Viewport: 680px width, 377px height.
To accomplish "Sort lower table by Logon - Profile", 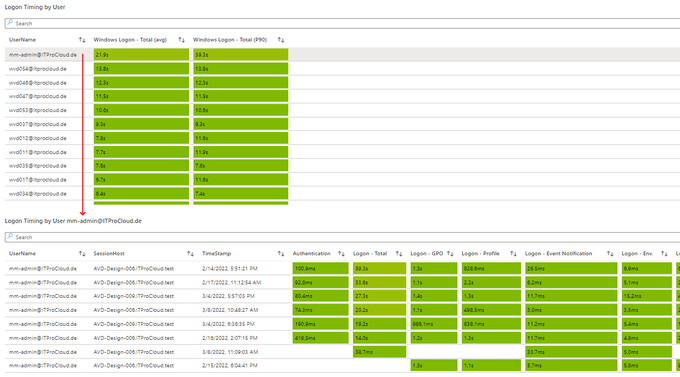I will tap(513, 253).
